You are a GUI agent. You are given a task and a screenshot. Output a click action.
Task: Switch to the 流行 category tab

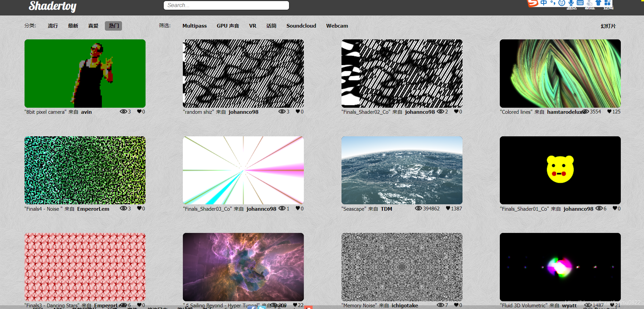coord(52,26)
